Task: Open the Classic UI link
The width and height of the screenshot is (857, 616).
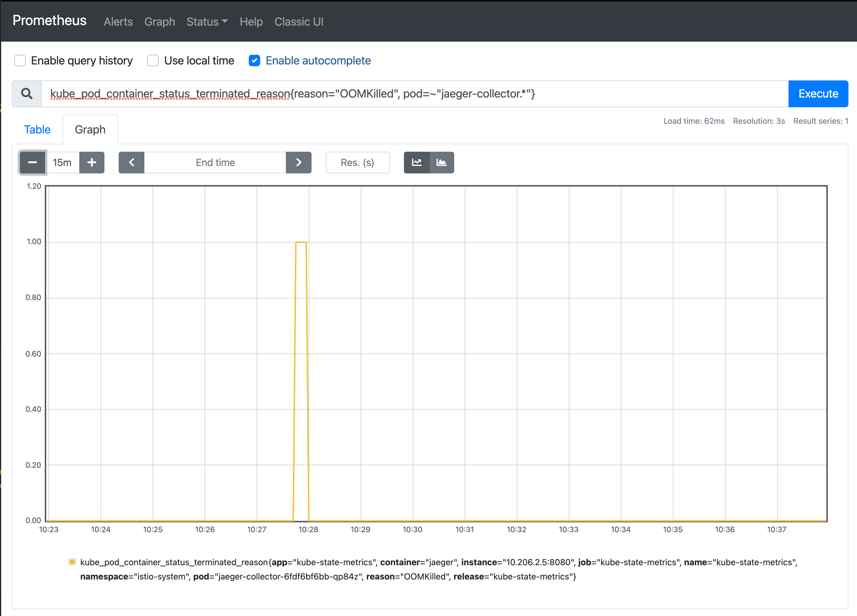Action: tap(299, 21)
